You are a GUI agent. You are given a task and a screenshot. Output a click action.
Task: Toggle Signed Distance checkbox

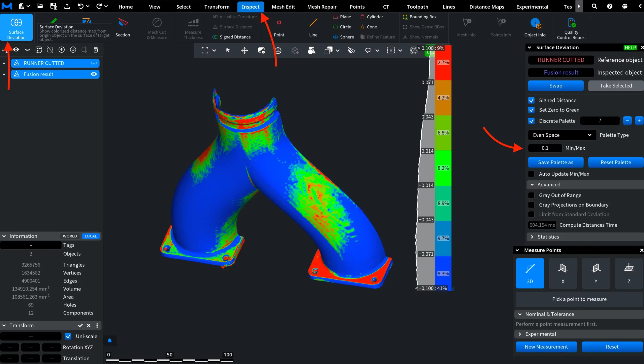tap(531, 101)
